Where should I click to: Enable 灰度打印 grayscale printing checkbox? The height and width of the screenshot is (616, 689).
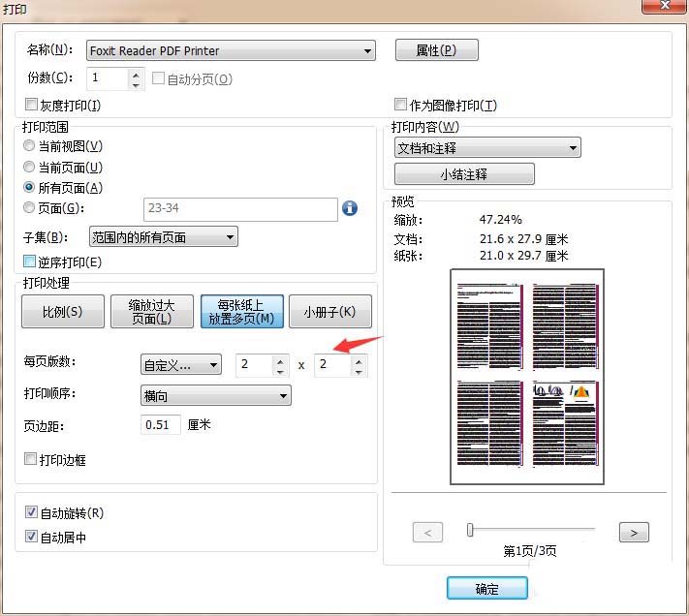[x=31, y=105]
